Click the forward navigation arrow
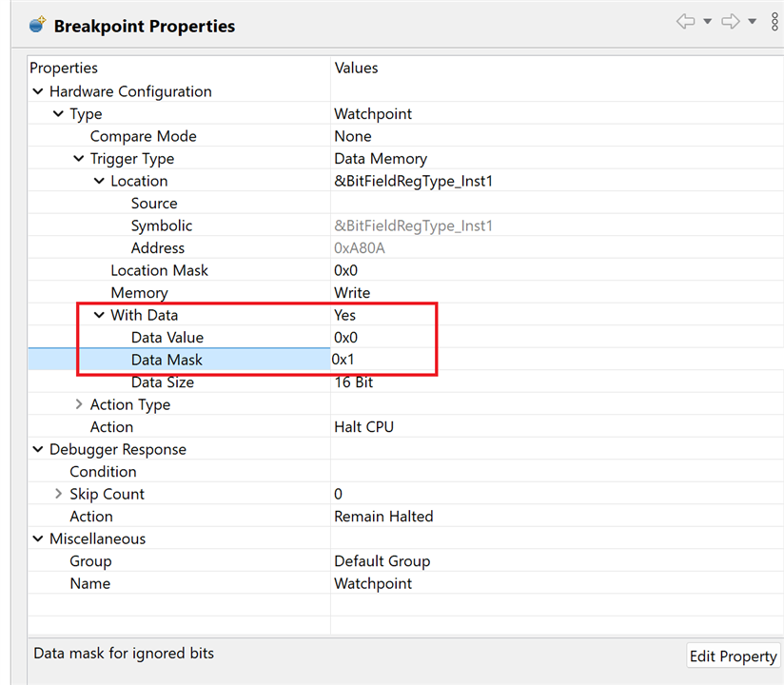 (731, 22)
